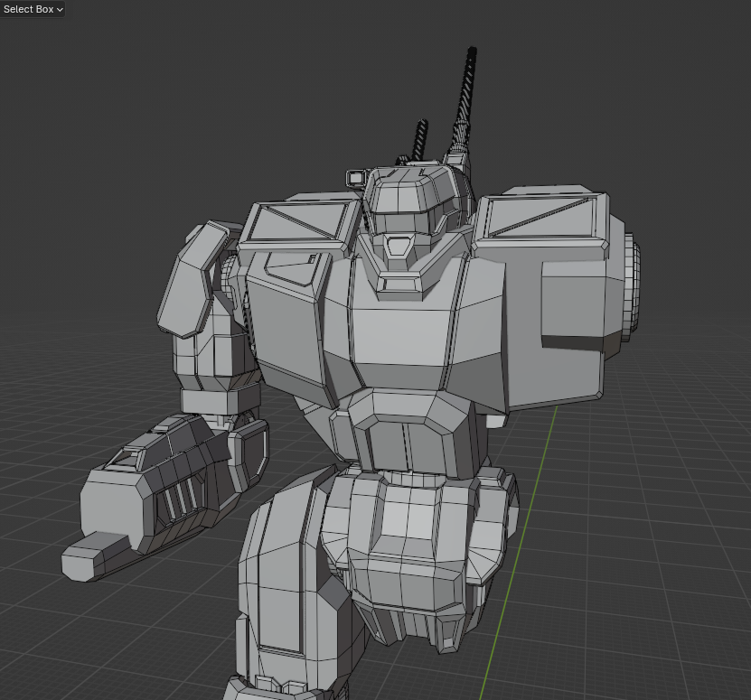
Task: Open the Select Box tool dropdown
Action: tap(33, 9)
